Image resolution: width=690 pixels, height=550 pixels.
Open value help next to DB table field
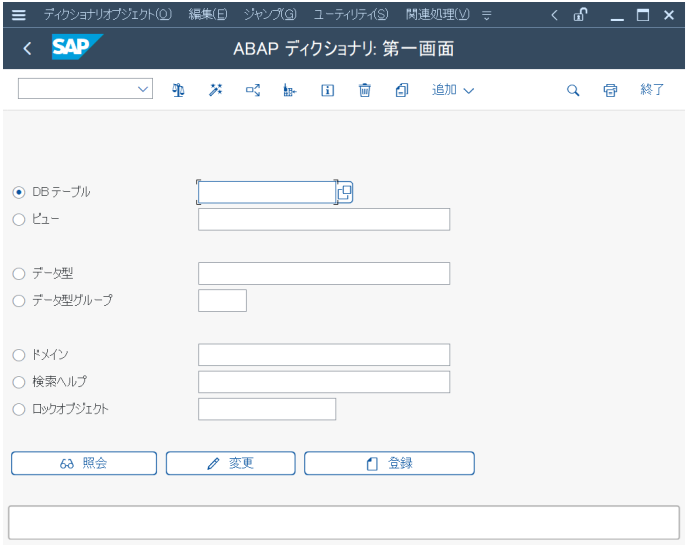tap(345, 192)
